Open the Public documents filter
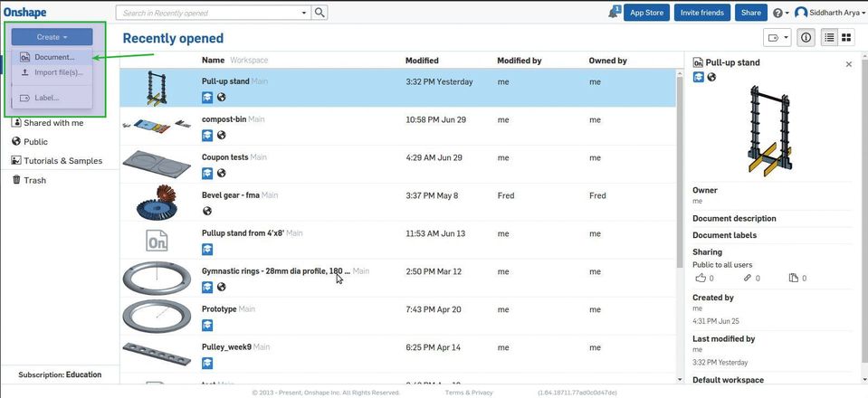This screenshot has width=868, height=398. (x=30, y=142)
